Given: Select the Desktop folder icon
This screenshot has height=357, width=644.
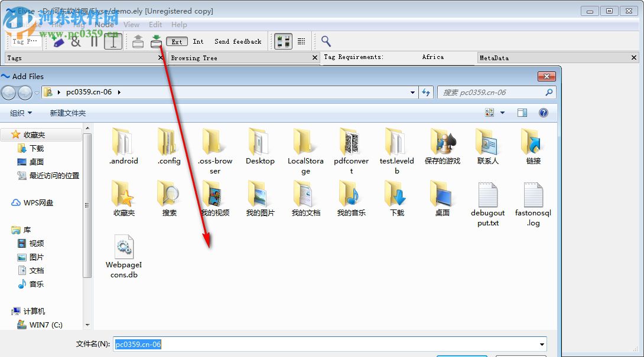Looking at the screenshot, I should tap(260, 146).
